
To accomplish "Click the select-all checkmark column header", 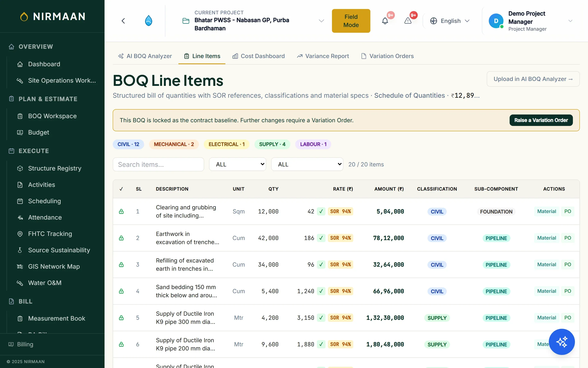I will pyautogui.click(x=121, y=189).
